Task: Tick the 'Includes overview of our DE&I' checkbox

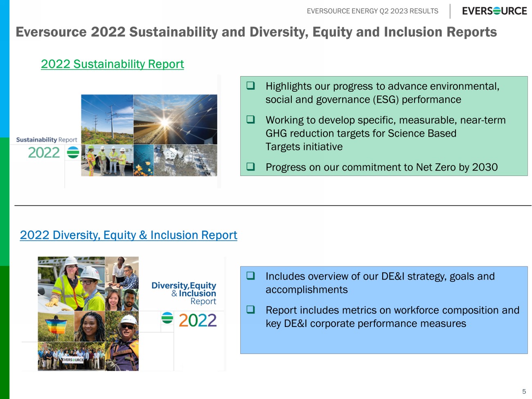Action: click(250, 276)
